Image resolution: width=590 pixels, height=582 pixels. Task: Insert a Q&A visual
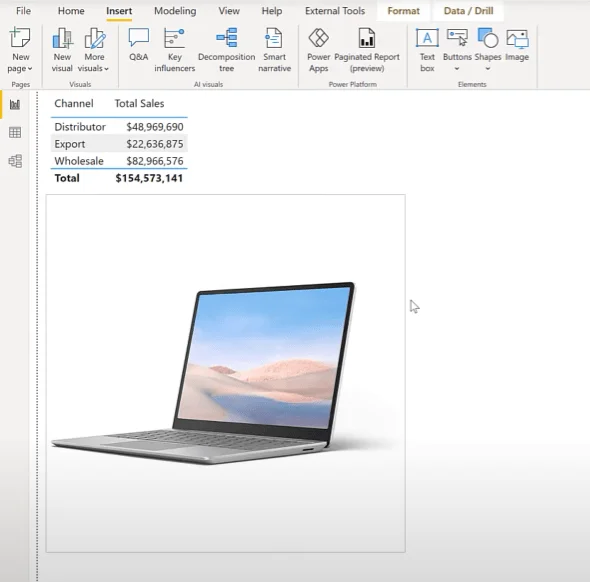(138, 44)
